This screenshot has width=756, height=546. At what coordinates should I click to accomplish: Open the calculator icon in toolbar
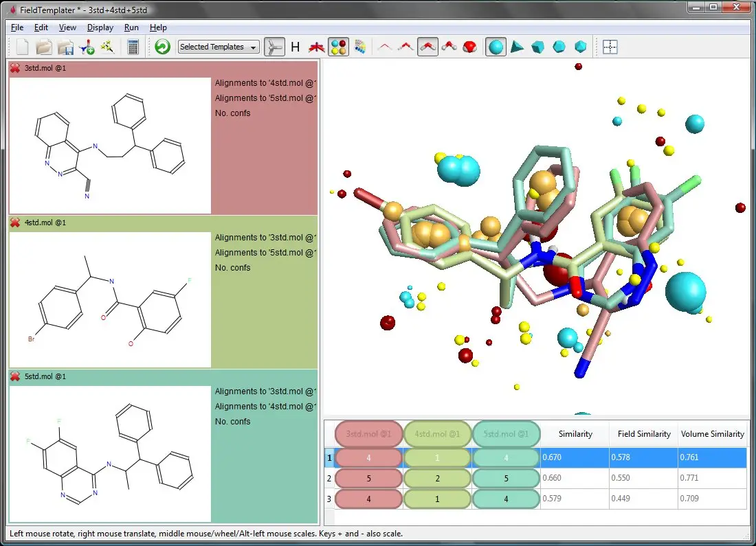click(x=133, y=47)
